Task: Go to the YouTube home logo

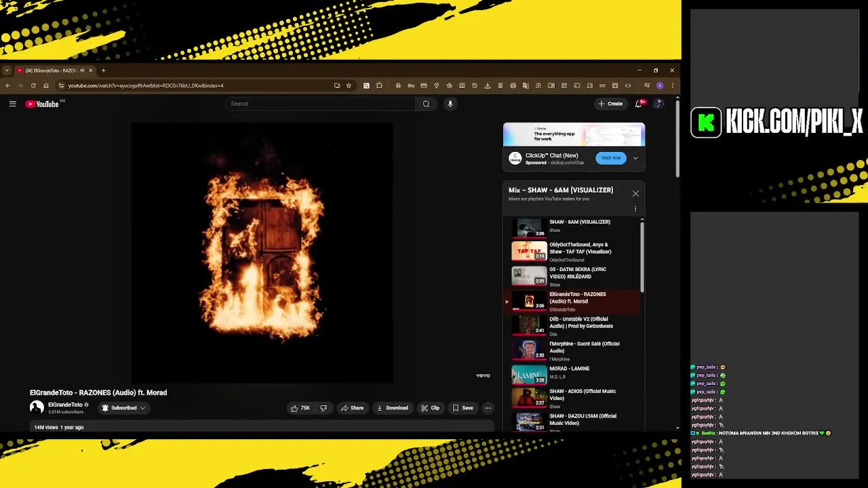Action: 43,104
